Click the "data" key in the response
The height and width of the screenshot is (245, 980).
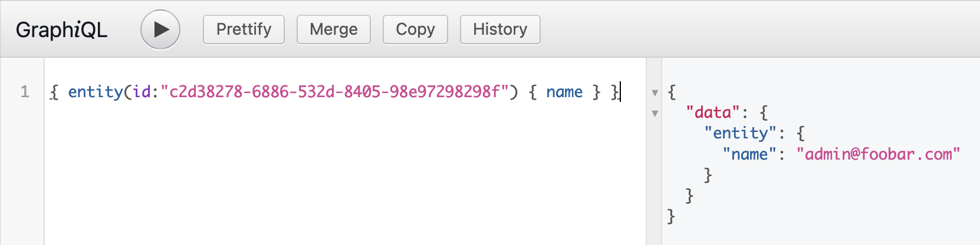(x=712, y=112)
